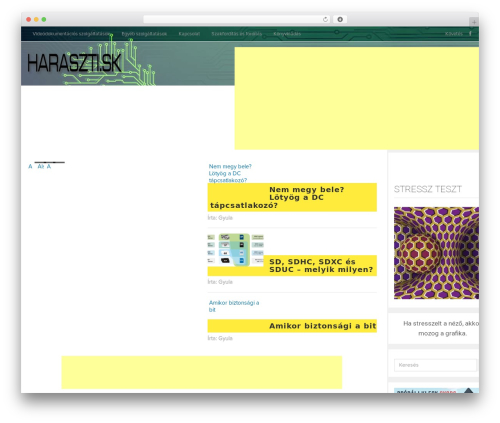The height and width of the screenshot is (423, 500).
Task: Go to Kapcsolat page
Action: [189, 34]
